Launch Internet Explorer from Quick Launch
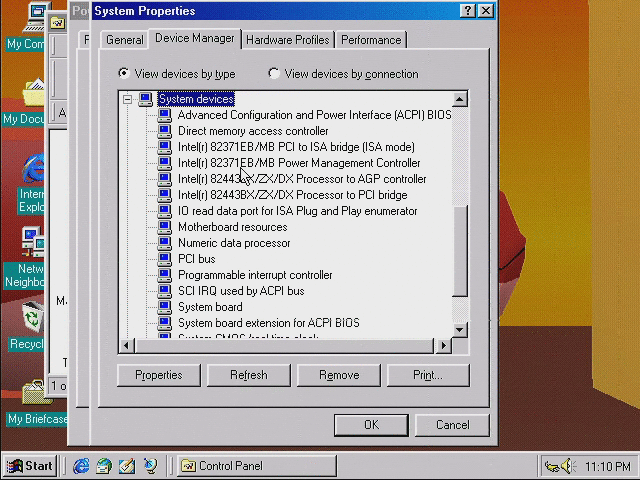Screen dimensions: 640x480 (82, 466)
